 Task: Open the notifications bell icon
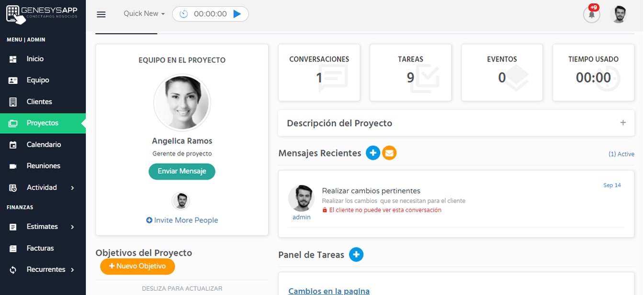[592, 14]
